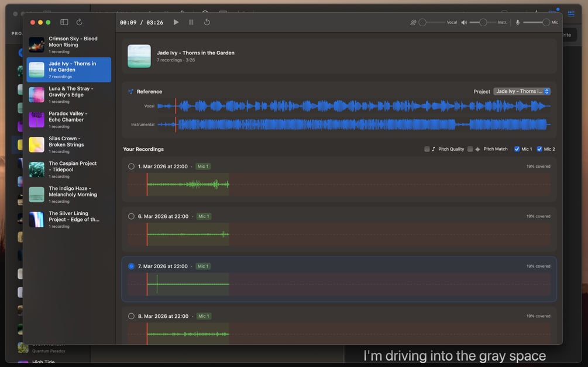This screenshot has height=367, width=588.
Task: Restart the track from the beginning
Action: (207, 22)
